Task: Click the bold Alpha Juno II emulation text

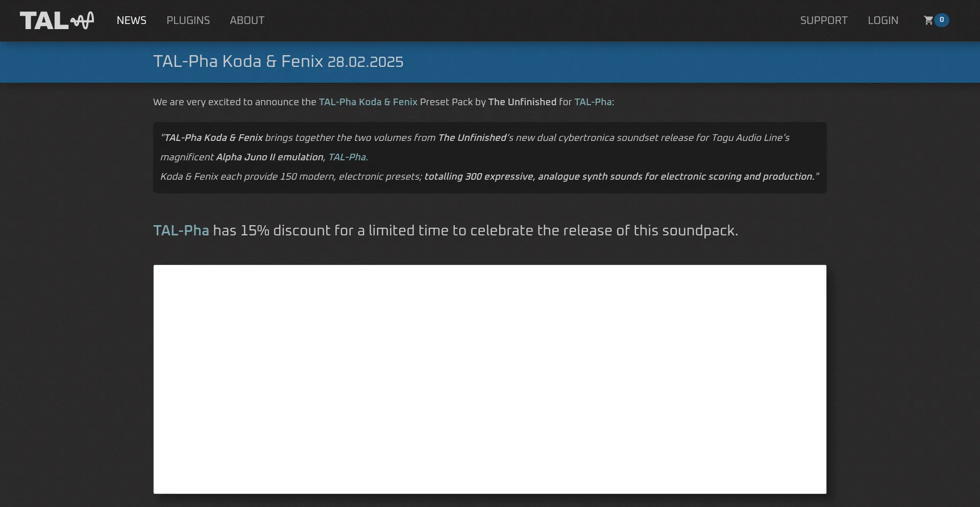Action: (x=270, y=157)
